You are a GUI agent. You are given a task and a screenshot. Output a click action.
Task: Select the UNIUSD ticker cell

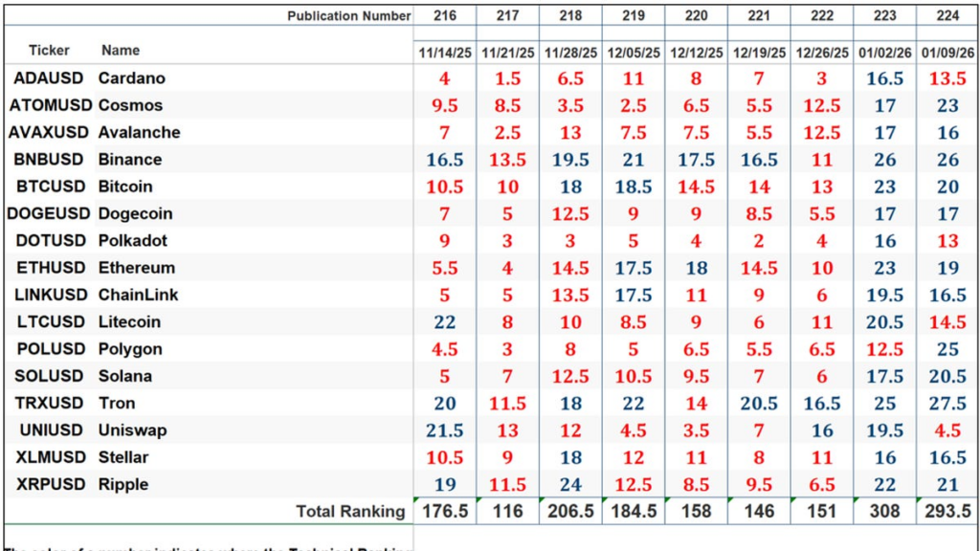(51, 430)
